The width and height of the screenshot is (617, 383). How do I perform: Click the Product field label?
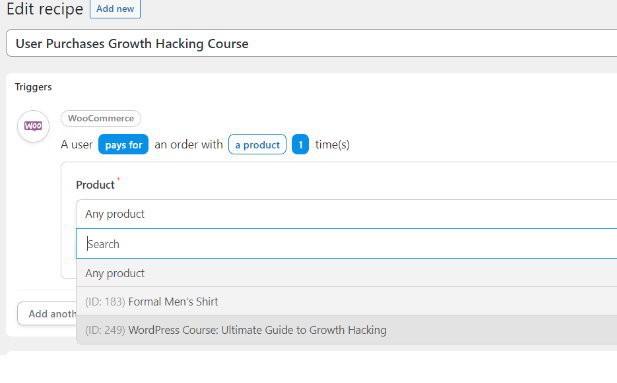[x=95, y=185]
